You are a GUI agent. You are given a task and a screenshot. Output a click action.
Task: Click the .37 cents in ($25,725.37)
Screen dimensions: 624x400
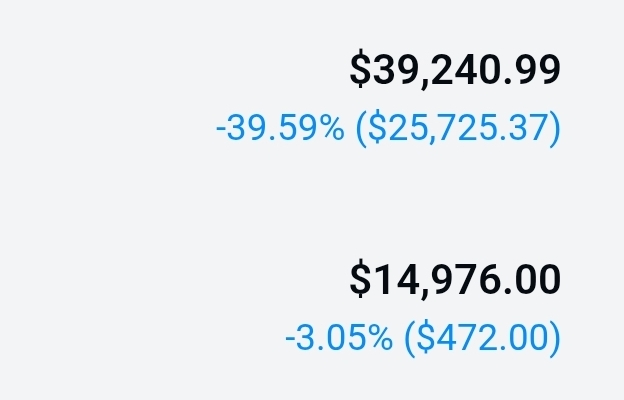[528, 129]
